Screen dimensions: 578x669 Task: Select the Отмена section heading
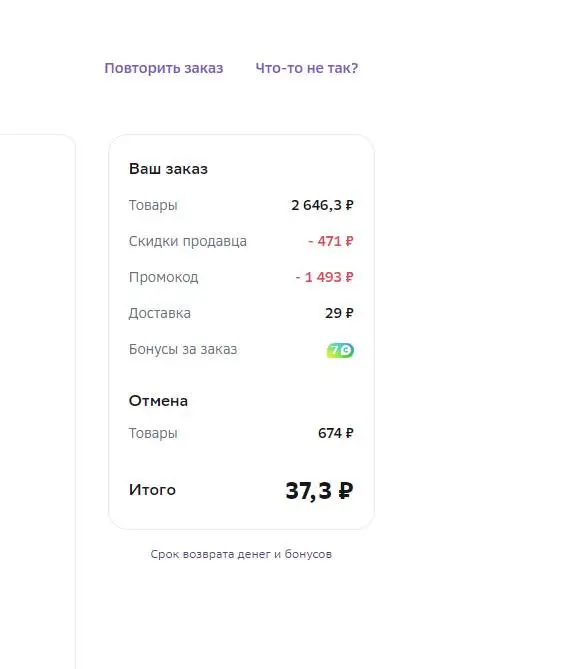coord(158,401)
